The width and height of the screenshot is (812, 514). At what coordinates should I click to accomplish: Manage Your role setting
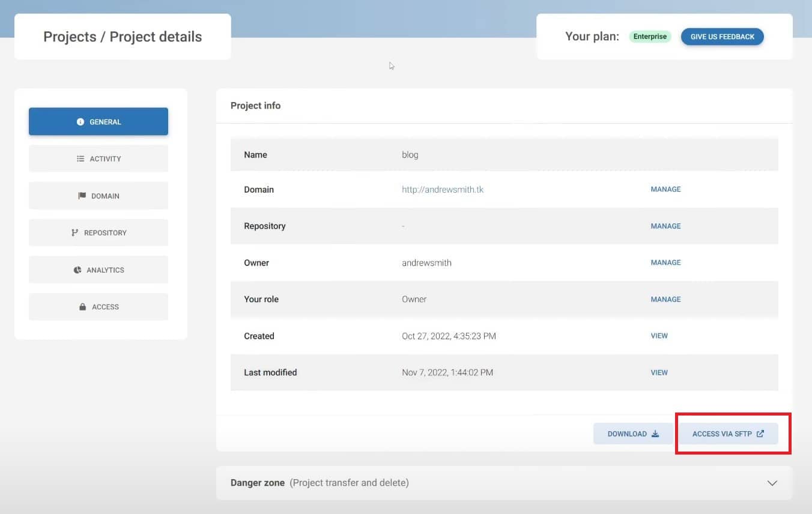point(665,300)
